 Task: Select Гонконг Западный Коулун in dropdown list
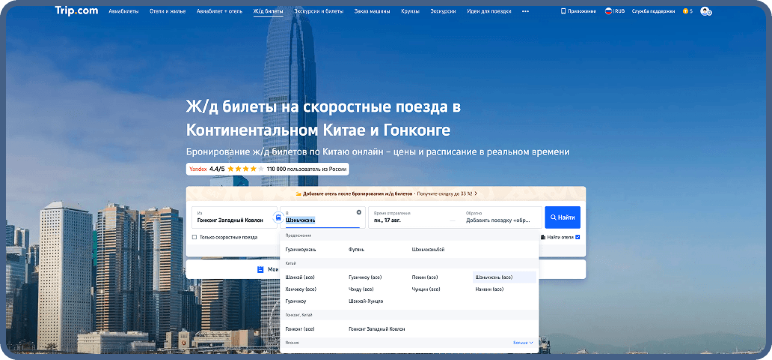[377, 329]
